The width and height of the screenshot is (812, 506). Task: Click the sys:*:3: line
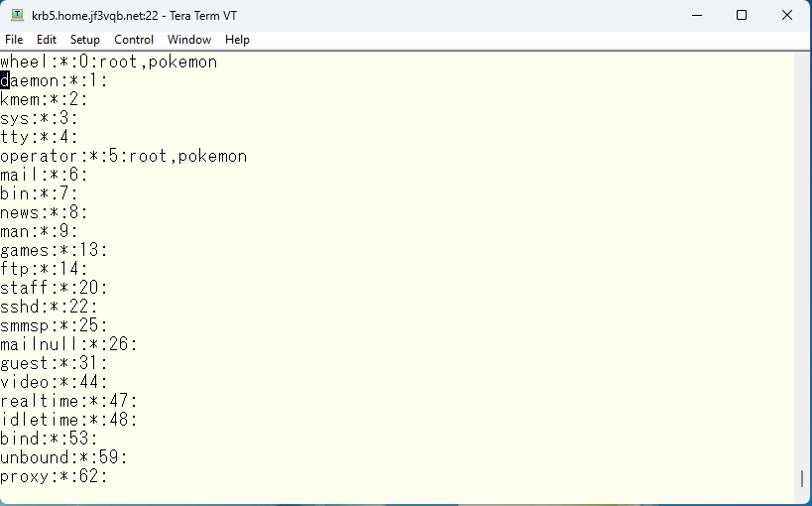pyautogui.click(x=39, y=118)
